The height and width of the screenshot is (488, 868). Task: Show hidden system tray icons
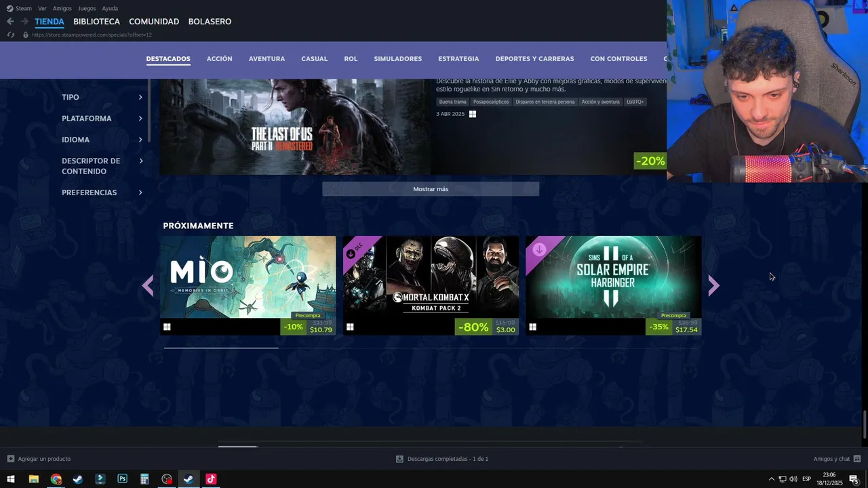770,479
